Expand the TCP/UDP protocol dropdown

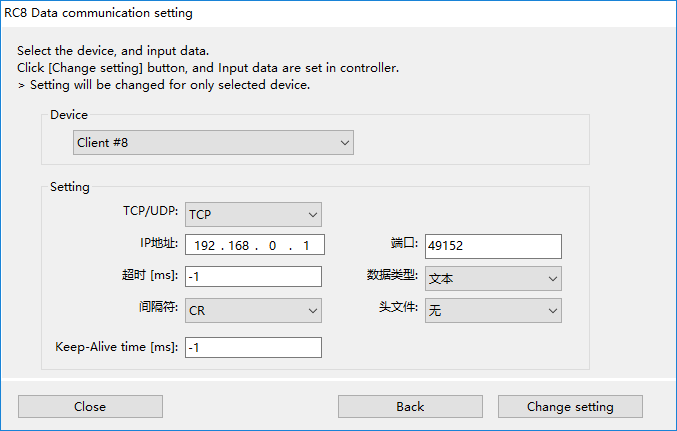[x=253, y=215]
